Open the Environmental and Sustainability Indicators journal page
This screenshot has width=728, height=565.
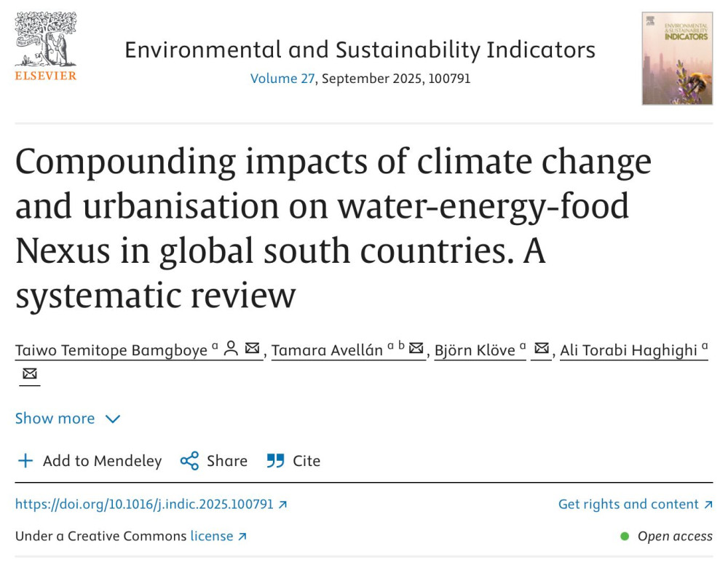360,50
